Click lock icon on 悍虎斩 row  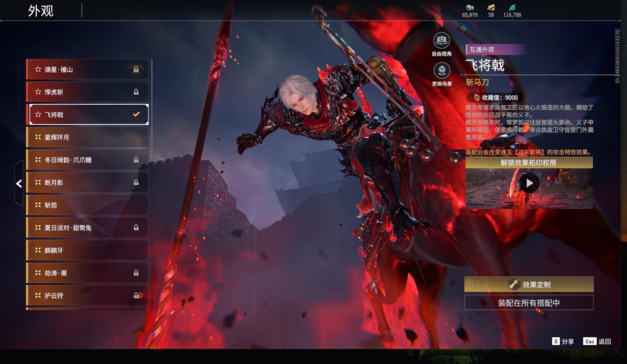pos(136,92)
